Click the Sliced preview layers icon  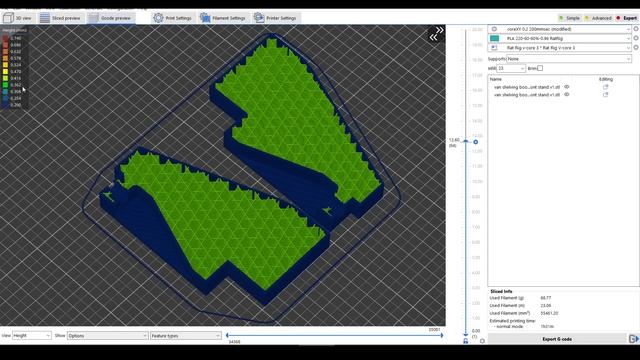[x=44, y=18]
